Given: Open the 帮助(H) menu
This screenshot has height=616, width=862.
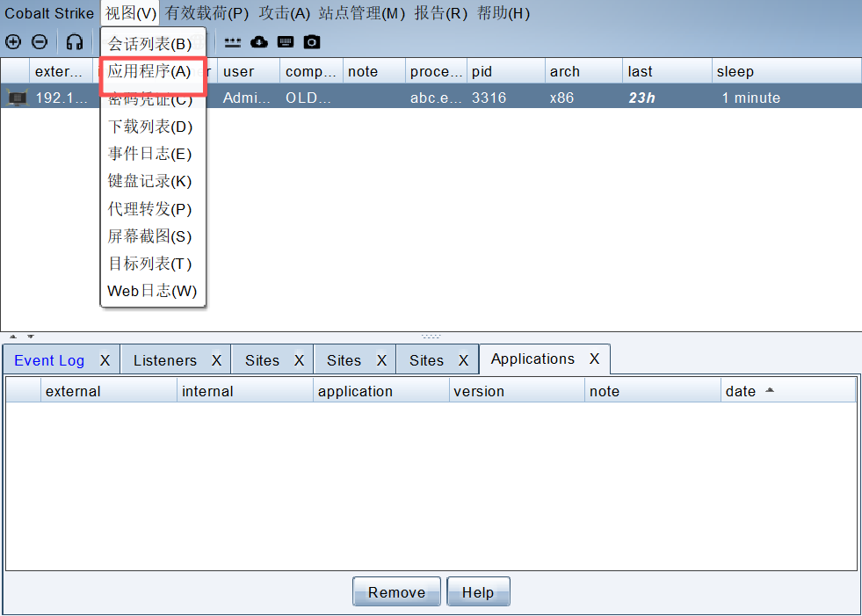Looking at the screenshot, I should click(x=503, y=13).
